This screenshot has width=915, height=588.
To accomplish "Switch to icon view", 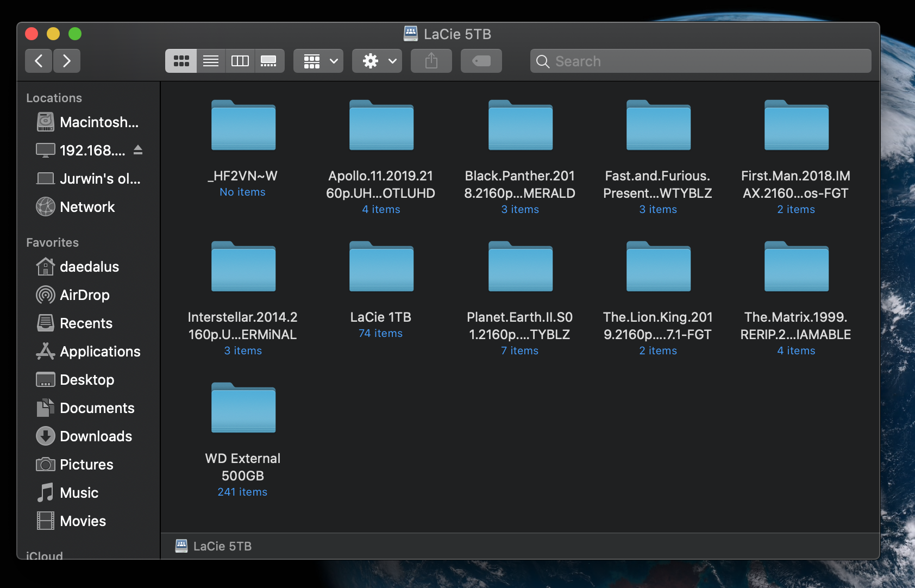I will click(x=181, y=61).
